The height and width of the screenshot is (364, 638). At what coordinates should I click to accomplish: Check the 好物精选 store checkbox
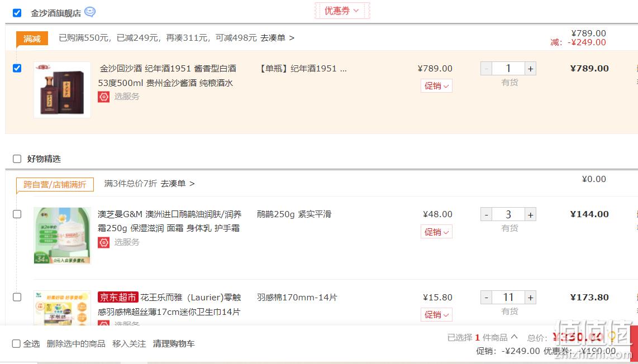click(x=17, y=159)
